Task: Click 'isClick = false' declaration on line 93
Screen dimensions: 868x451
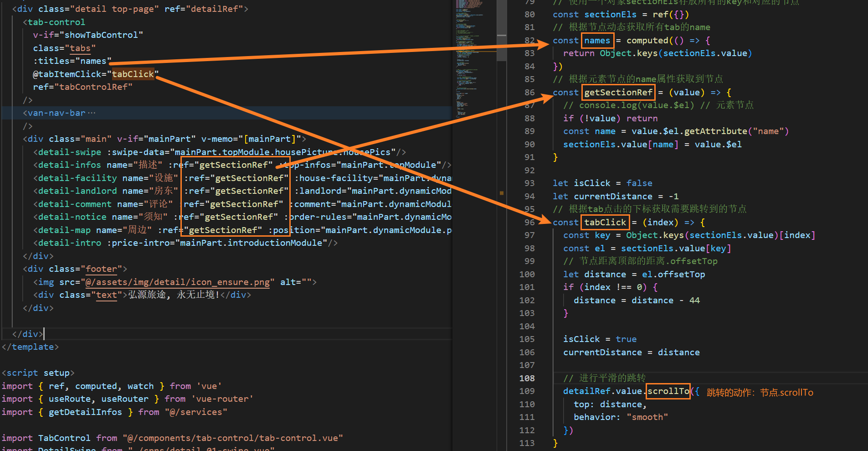Action: pyautogui.click(x=613, y=183)
